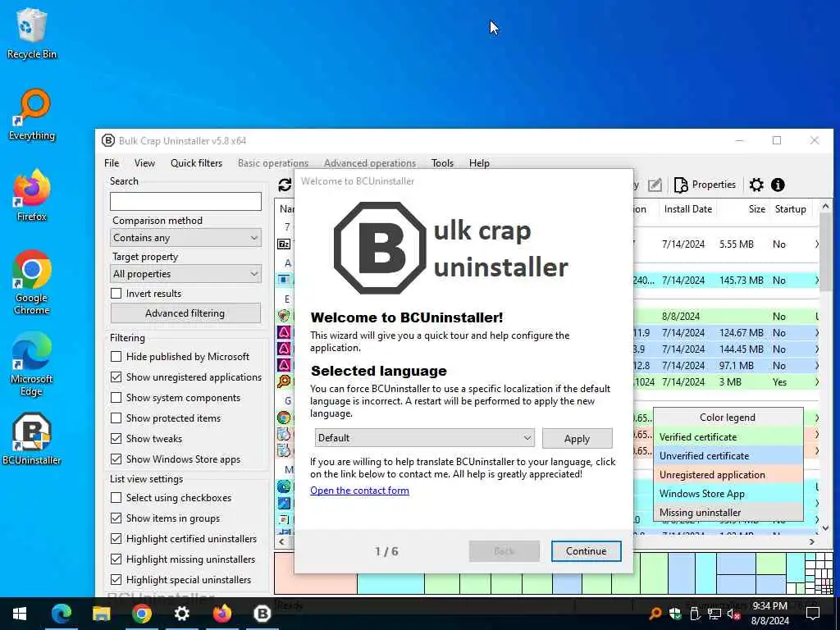Enable Show system components checkbox

(x=116, y=398)
